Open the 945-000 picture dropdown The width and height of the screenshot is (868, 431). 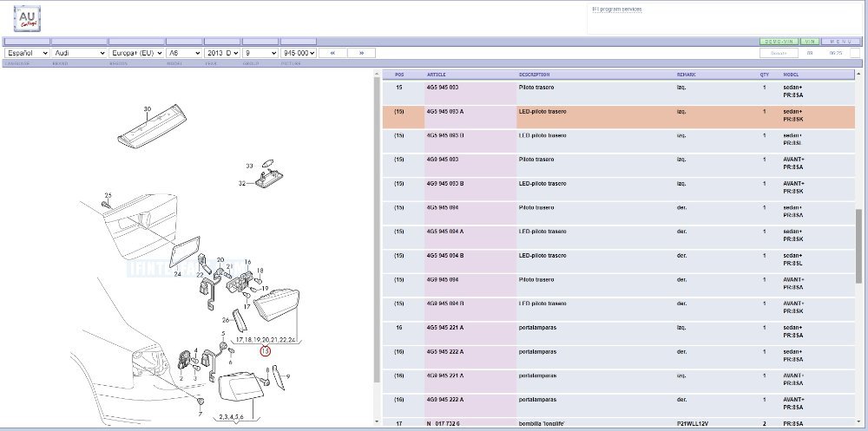tap(299, 53)
